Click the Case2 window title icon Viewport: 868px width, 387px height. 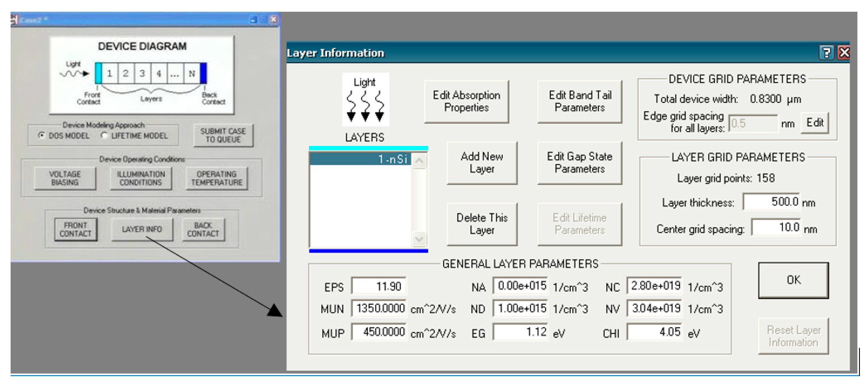14,20
